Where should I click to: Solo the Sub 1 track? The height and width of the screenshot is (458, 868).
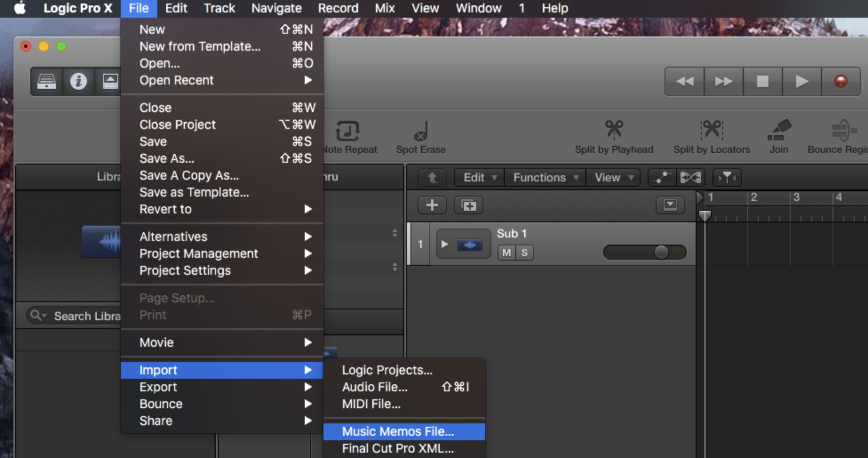click(525, 253)
